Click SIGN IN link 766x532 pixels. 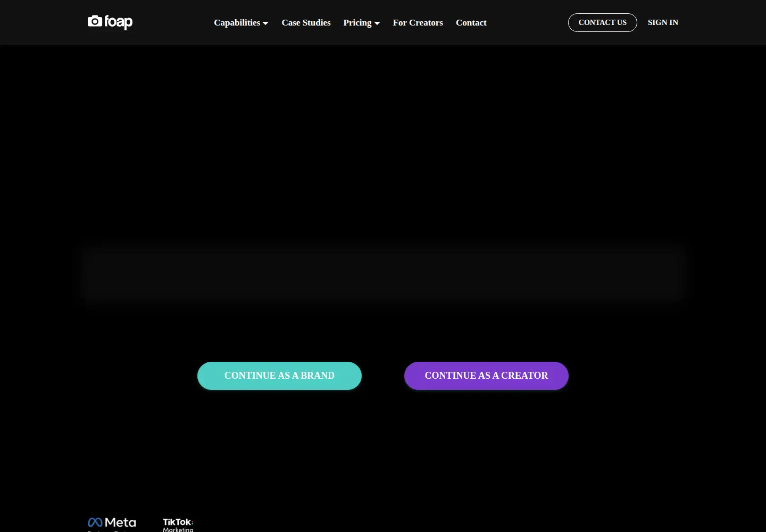click(x=663, y=22)
